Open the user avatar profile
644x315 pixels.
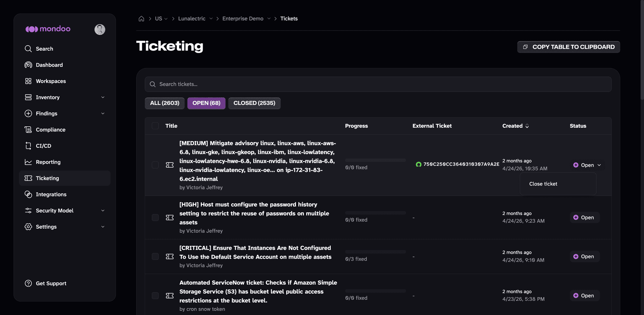tap(100, 29)
